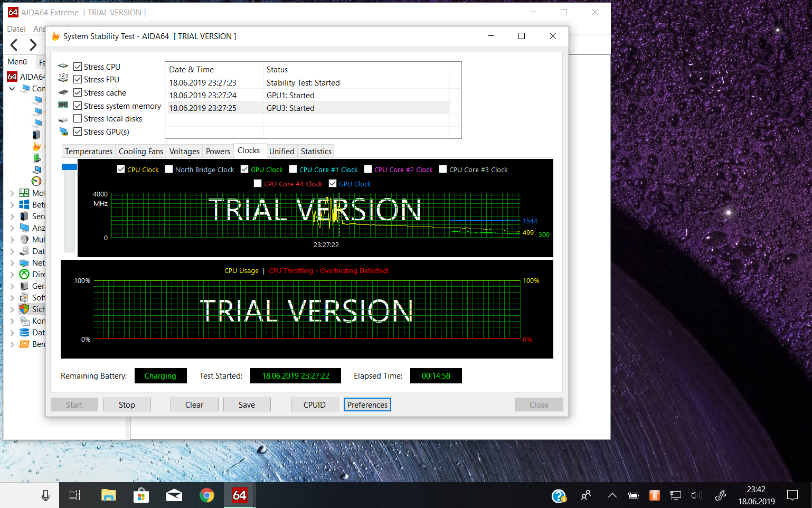The image size is (812, 508).
Task: Enable CPU Core #4 Clock checkbox
Action: pyautogui.click(x=258, y=183)
